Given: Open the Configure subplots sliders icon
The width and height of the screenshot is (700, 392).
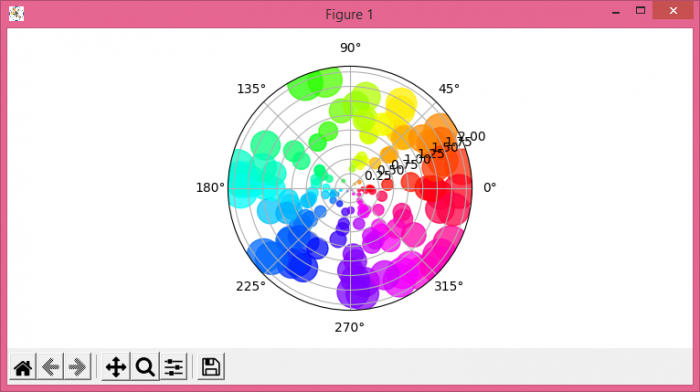Looking at the screenshot, I should (174, 367).
